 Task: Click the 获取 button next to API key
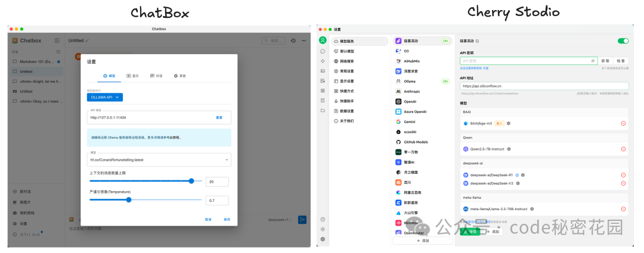coord(605,61)
